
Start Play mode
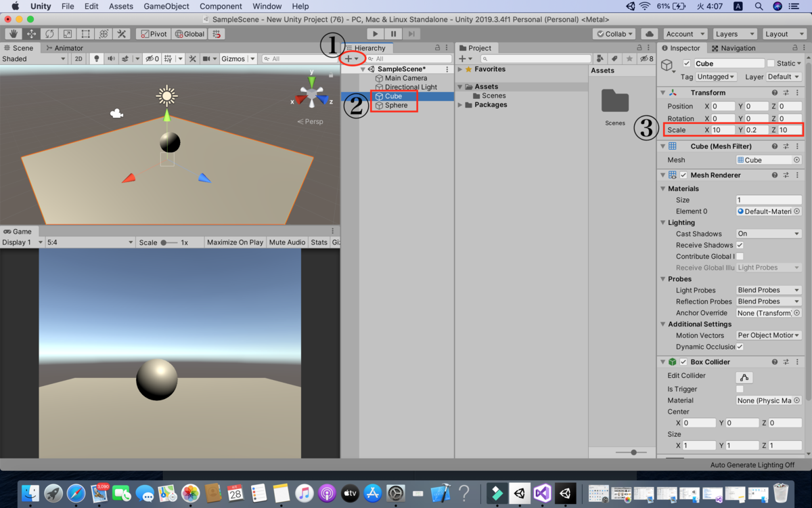[376, 34]
